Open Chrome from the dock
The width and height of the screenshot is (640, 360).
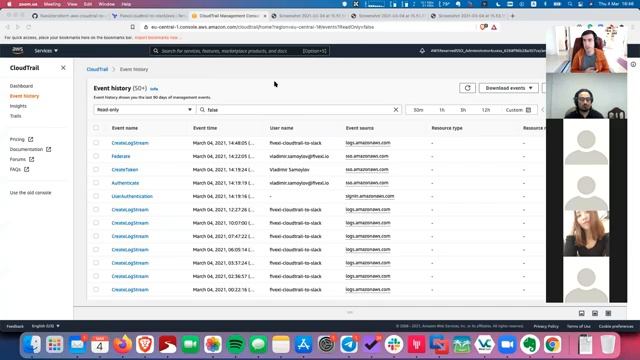552,345
